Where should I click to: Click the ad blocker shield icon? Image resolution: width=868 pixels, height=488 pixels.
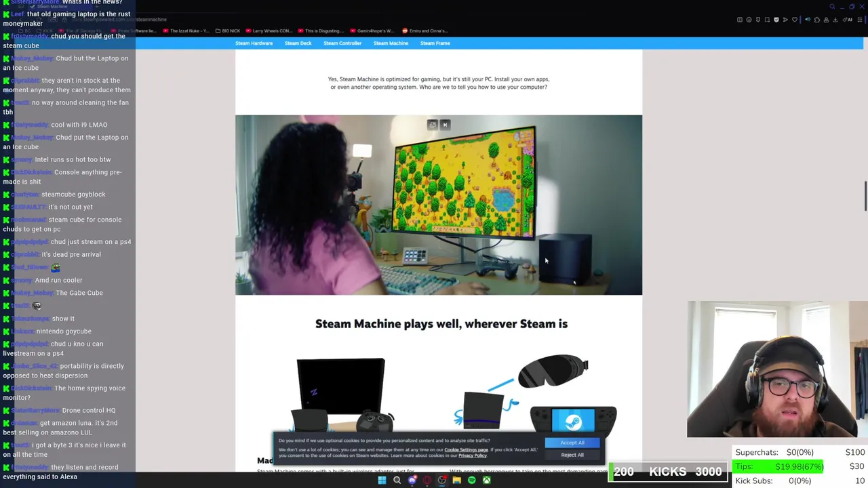pos(776,20)
